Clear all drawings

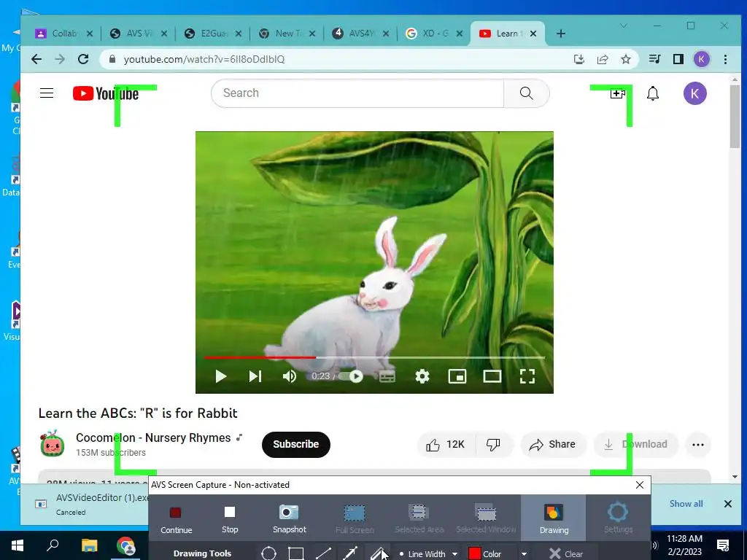(566, 554)
